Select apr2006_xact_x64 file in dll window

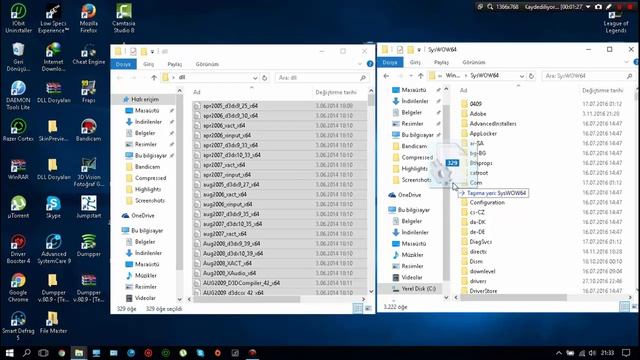pos(224,125)
